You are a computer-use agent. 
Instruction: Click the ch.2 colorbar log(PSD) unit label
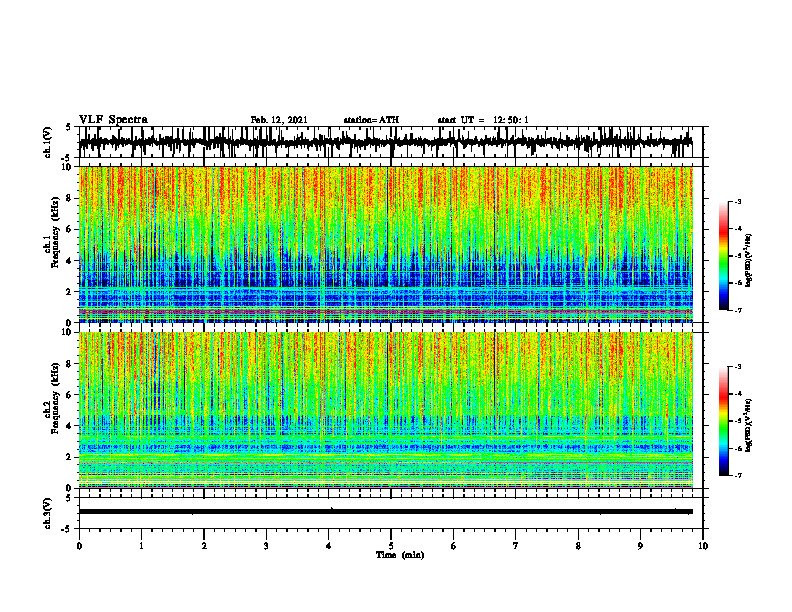[x=749, y=426]
